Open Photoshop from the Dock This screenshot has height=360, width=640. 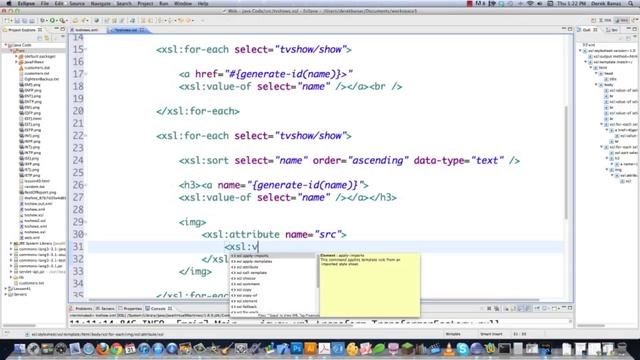click(296, 349)
